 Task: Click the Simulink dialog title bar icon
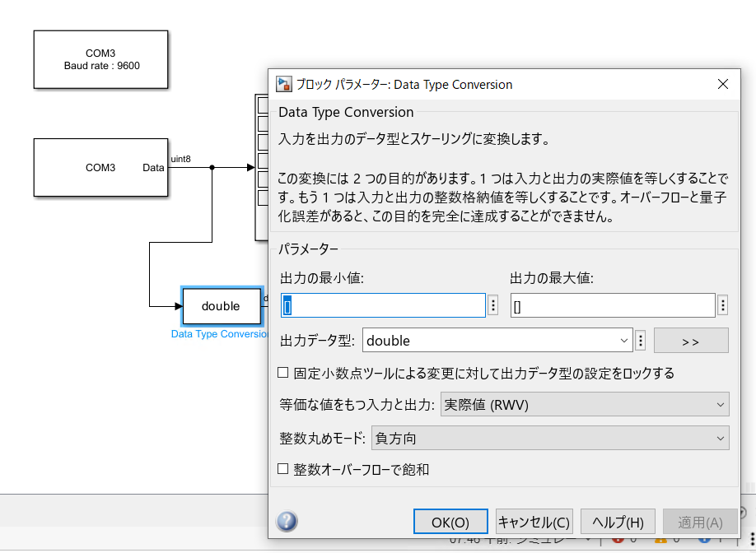point(284,84)
